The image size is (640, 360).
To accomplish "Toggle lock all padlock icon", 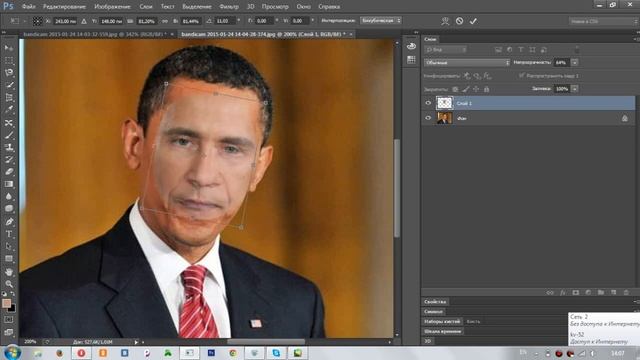I will pos(487,89).
